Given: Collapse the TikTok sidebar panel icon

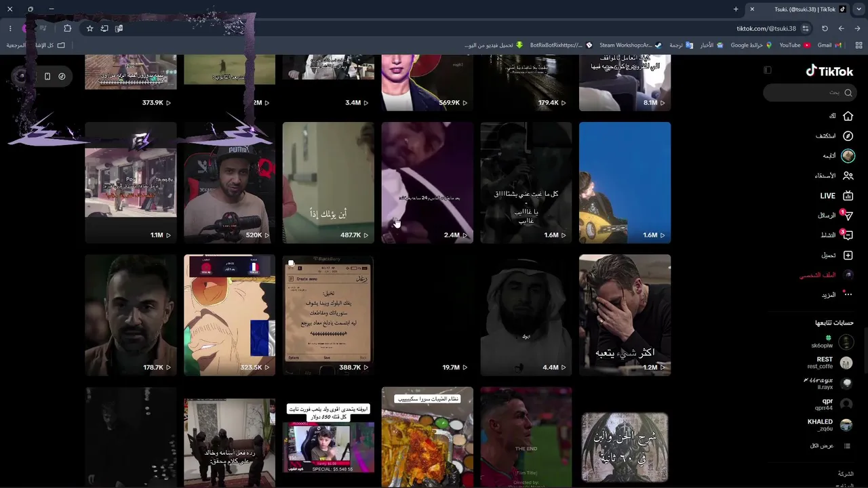Looking at the screenshot, I should (768, 70).
